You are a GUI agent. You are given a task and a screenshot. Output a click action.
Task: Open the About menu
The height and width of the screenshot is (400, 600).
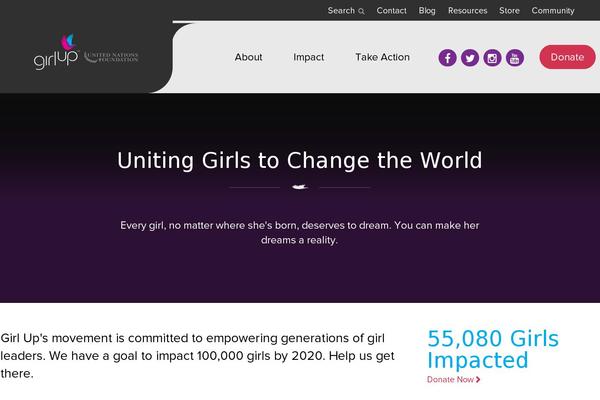coord(248,57)
